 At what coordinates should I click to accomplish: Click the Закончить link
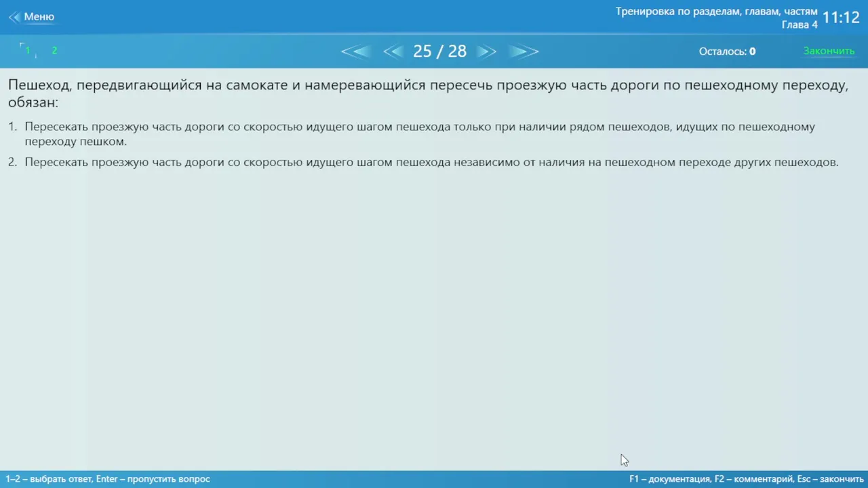point(829,52)
